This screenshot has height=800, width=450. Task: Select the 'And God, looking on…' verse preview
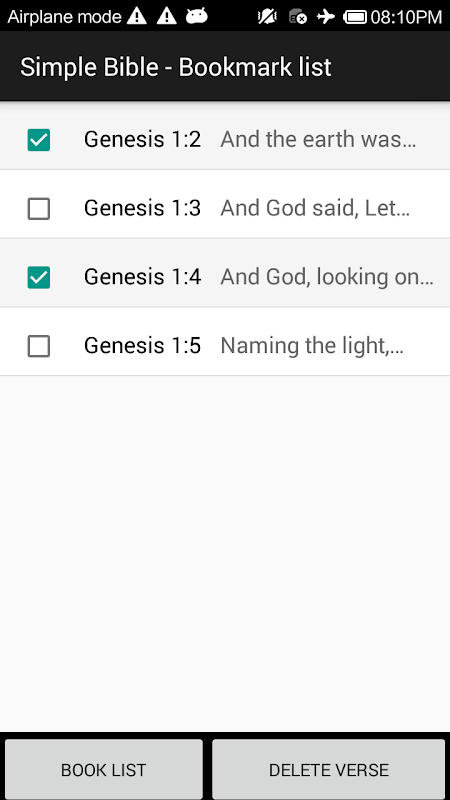point(327,277)
